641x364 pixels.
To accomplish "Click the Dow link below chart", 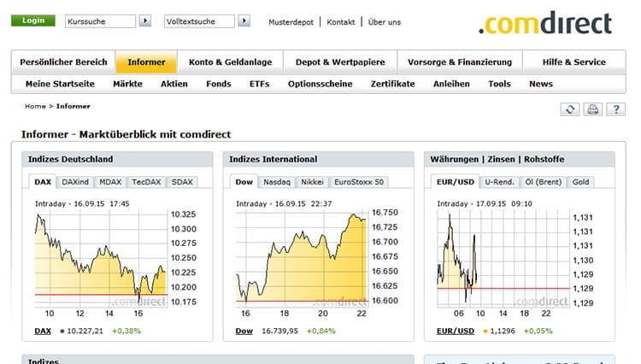I will 244,331.
